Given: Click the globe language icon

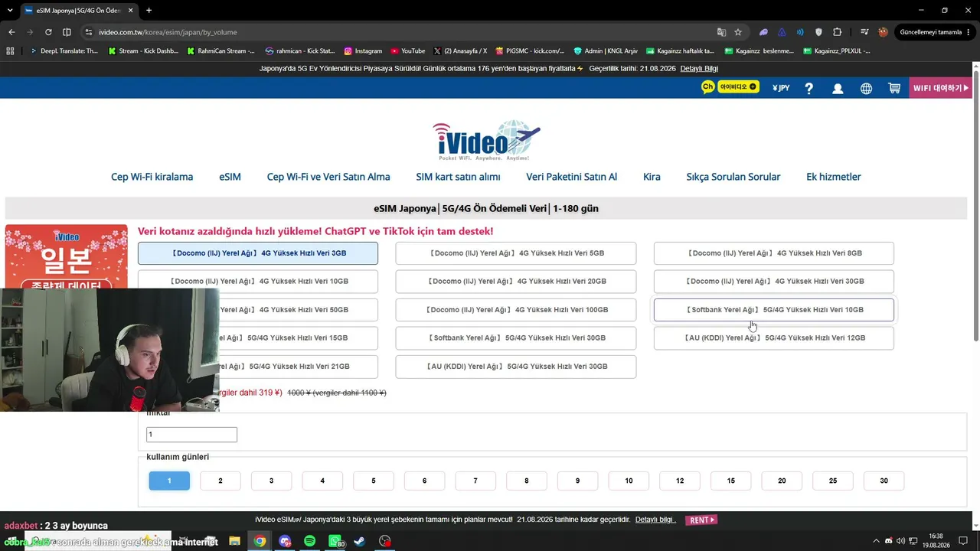Looking at the screenshot, I should pyautogui.click(x=866, y=88).
